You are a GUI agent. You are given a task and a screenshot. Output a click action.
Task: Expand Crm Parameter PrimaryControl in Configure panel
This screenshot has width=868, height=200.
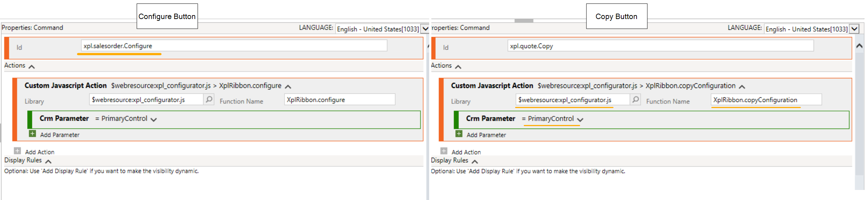pos(154,120)
